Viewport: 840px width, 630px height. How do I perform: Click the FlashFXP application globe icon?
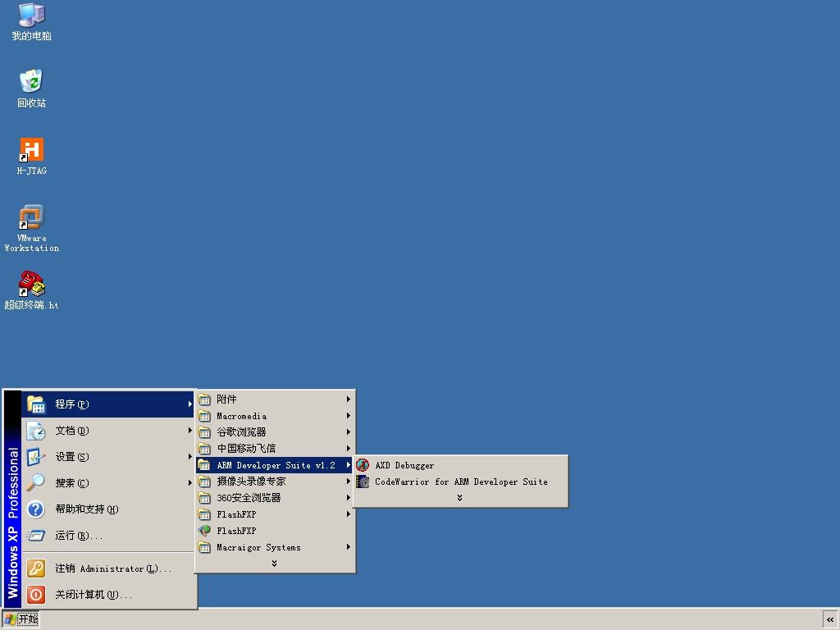(x=204, y=531)
